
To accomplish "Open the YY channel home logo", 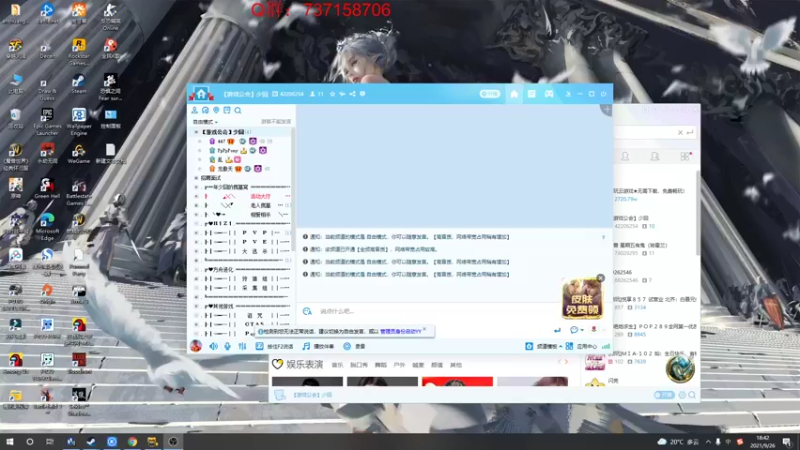I will tap(202, 93).
